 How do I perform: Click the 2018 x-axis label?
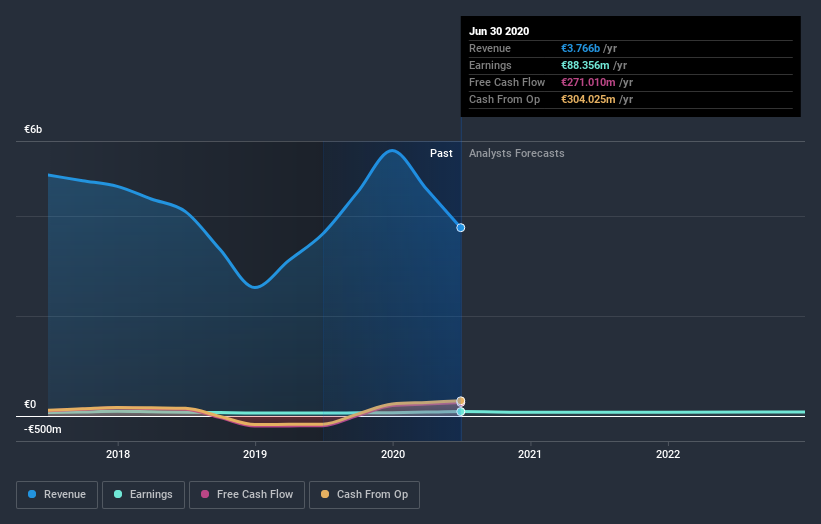click(118, 454)
